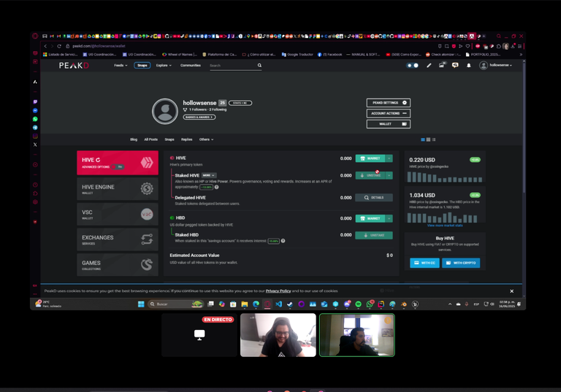The image size is (561, 392).
Task: Click the hollowsense profile avatar
Action: point(165,111)
